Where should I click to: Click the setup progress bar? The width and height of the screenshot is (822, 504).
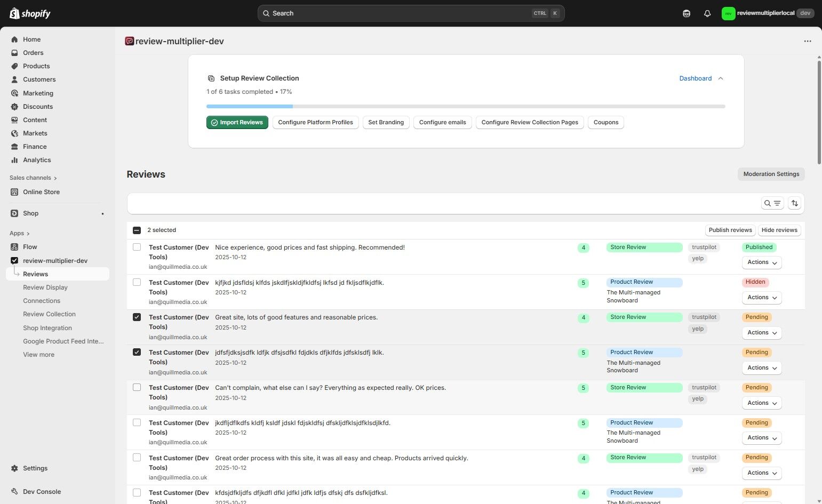pos(466,106)
